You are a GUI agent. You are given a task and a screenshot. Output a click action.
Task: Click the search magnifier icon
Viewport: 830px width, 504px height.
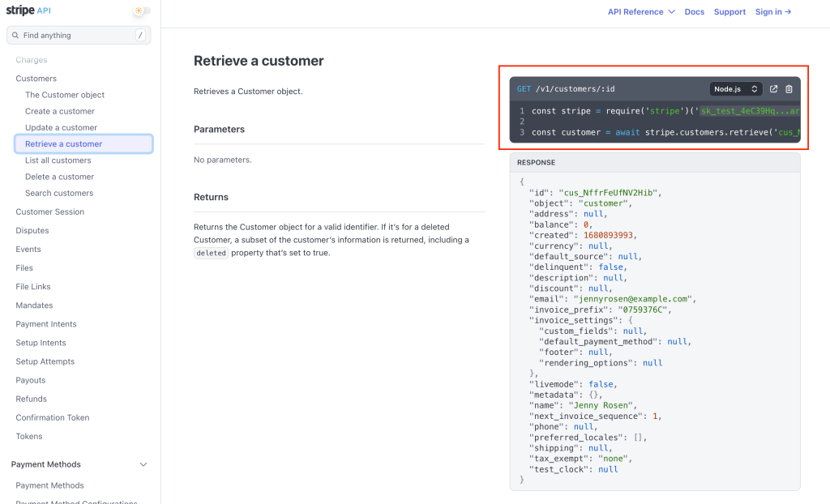pos(15,36)
